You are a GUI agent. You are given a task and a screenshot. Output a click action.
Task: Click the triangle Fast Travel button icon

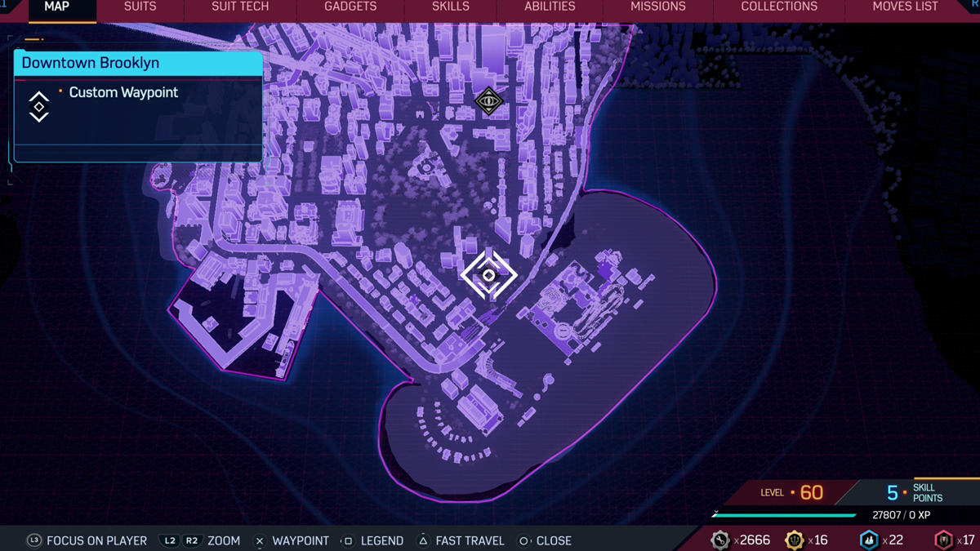click(x=423, y=540)
